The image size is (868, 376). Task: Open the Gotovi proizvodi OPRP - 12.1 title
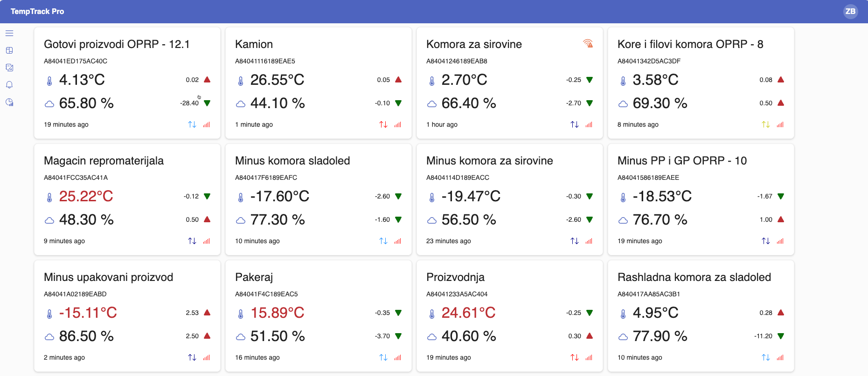pyautogui.click(x=117, y=44)
